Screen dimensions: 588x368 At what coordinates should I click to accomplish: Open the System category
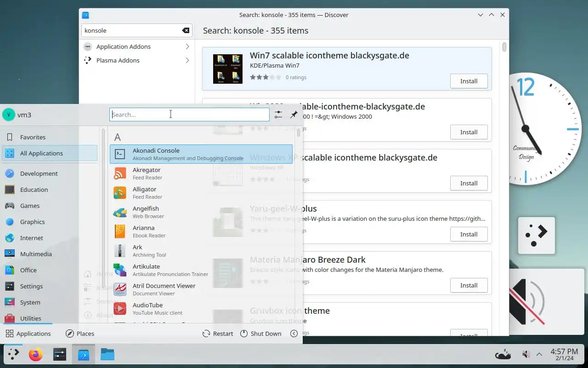pyautogui.click(x=50, y=302)
